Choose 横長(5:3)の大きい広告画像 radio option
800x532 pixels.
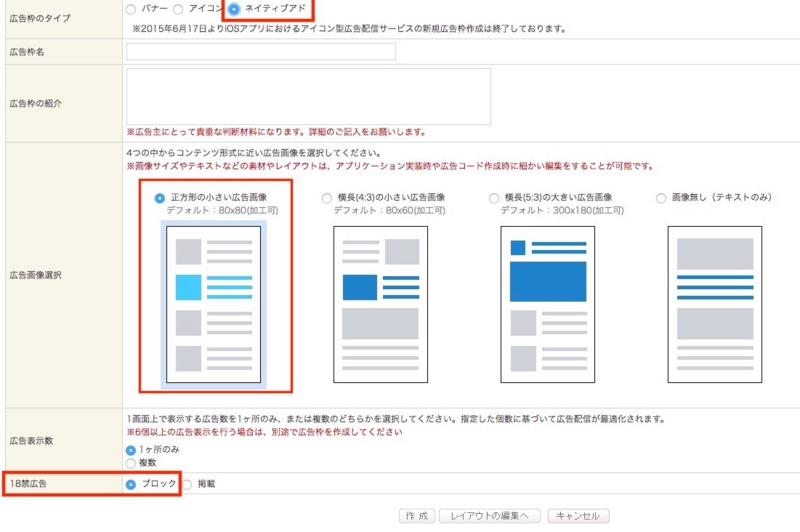click(x=493, y=198)
